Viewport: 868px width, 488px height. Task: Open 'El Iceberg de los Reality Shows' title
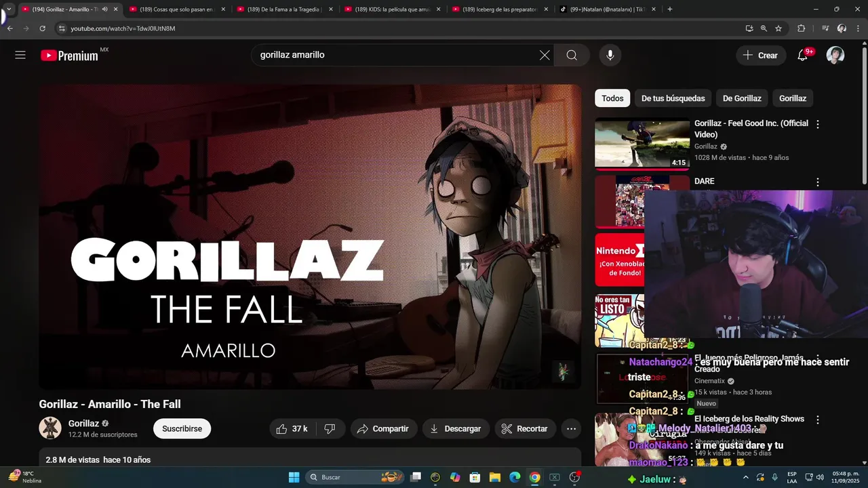pyautogui.click(x=749, y=419)
